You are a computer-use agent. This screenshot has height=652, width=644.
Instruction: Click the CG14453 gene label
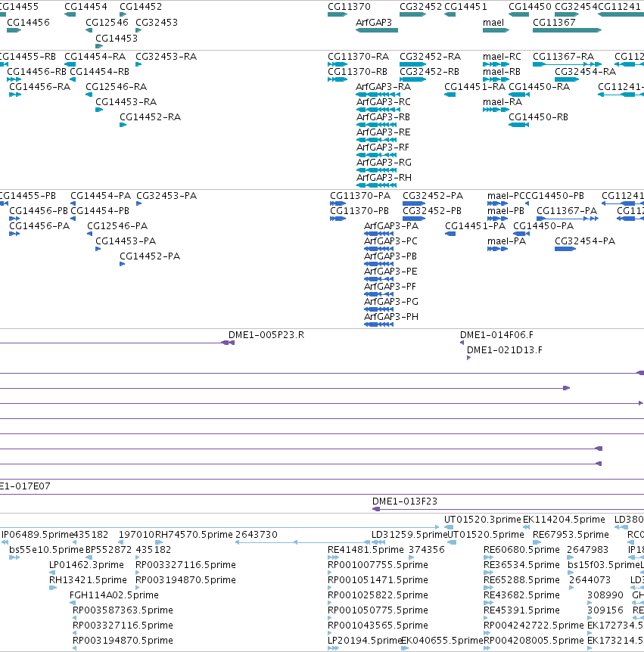point(117,39)
